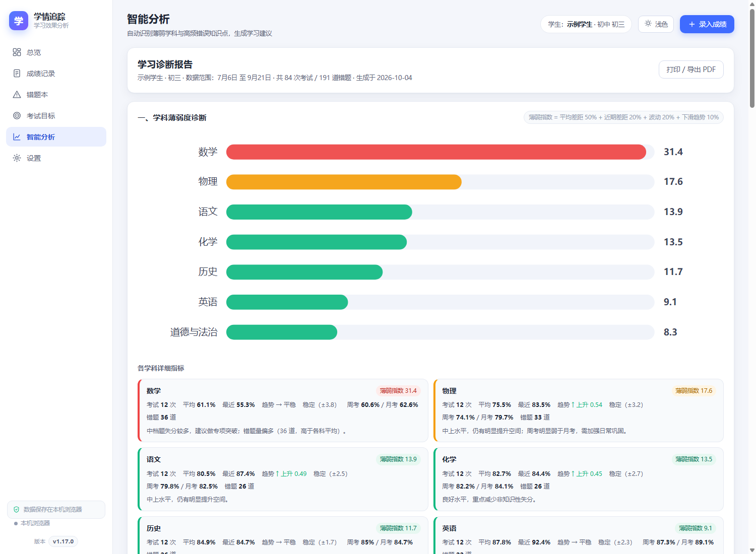Open 总览 via its grid icon
Image resolution: width=756 pixels, height=554 pixels.
tap(17, 52)
